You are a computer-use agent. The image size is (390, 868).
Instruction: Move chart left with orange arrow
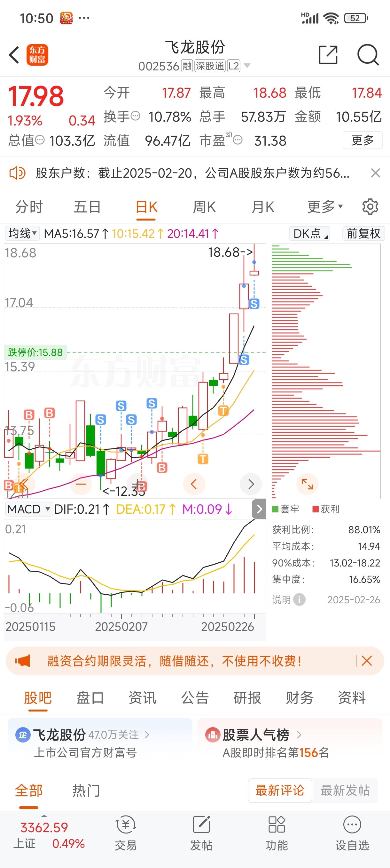click(194, 484)
